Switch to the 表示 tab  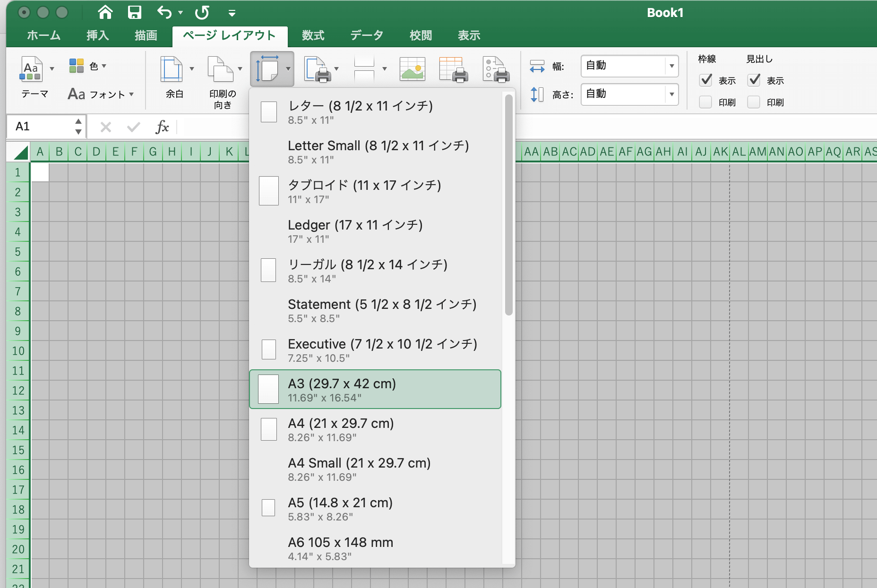tap(469, 35)
